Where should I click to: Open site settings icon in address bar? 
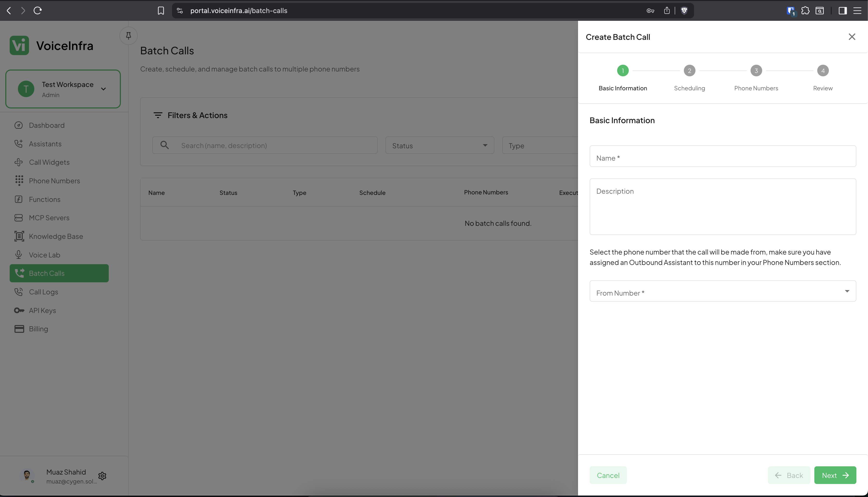tap(180, 11)
